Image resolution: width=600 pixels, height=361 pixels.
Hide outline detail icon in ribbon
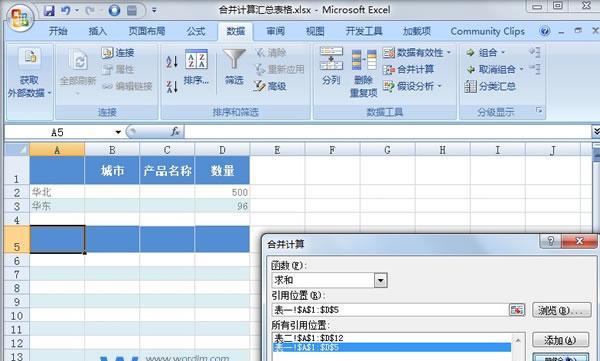pyautogui.click(x=535, y=69)
